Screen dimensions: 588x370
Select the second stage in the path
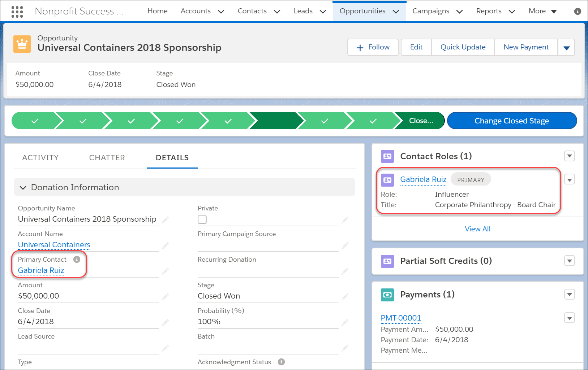click(x=83, y=121)
